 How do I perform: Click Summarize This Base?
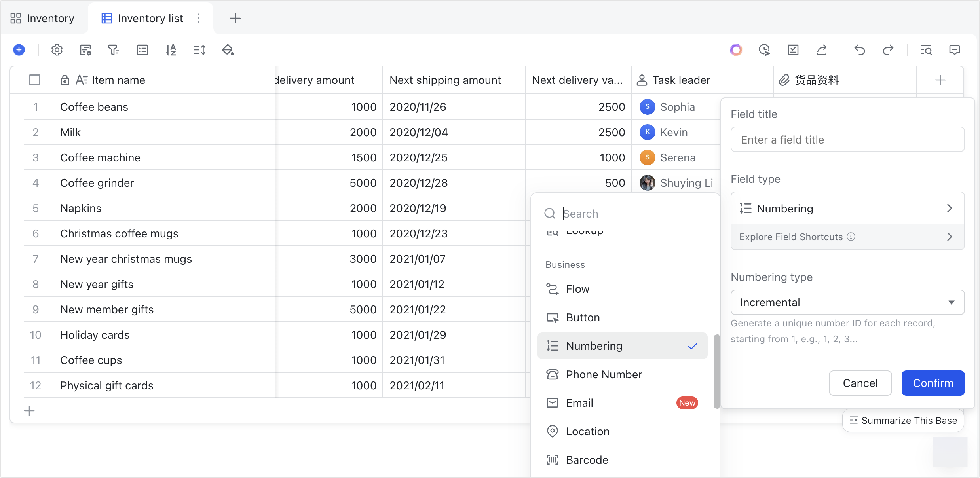(903, 420)
